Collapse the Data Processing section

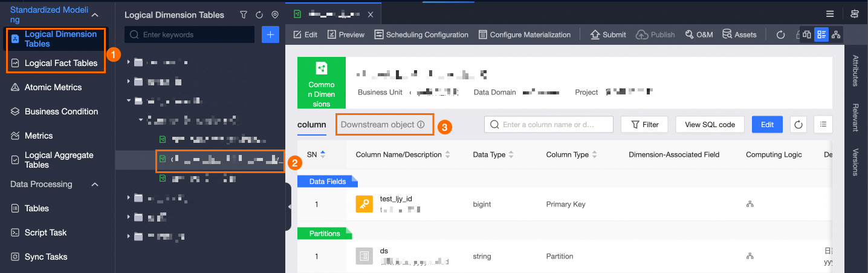pos(95,184)
